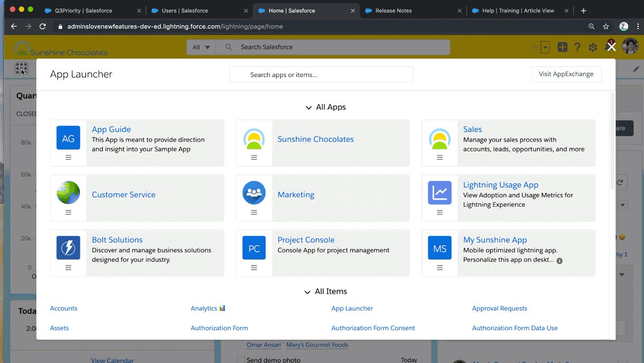This screenshot has height=363, width=644.
Task: Bookmark this page with the star icon
Action: pyautogui.click(x=606, y=26)
